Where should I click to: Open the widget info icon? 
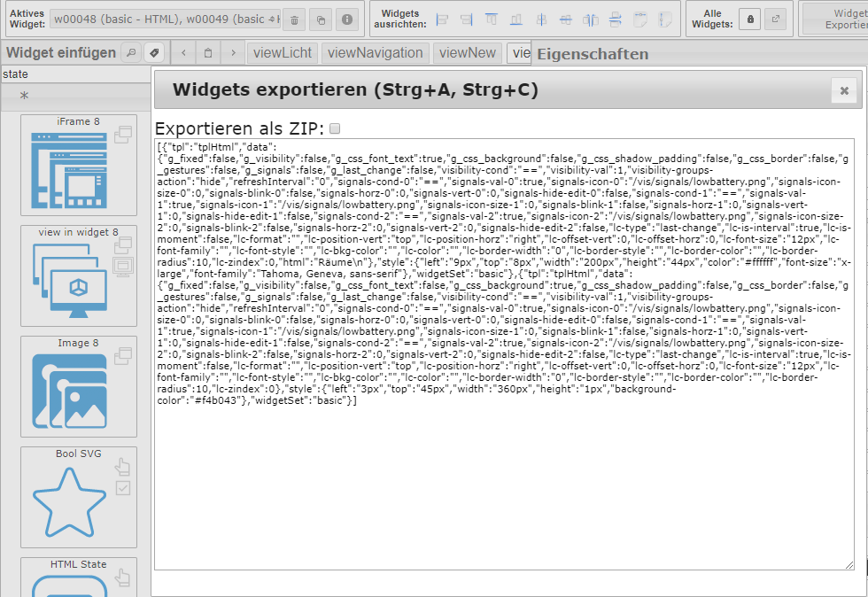pyautogui.click(x=348, y=19)
